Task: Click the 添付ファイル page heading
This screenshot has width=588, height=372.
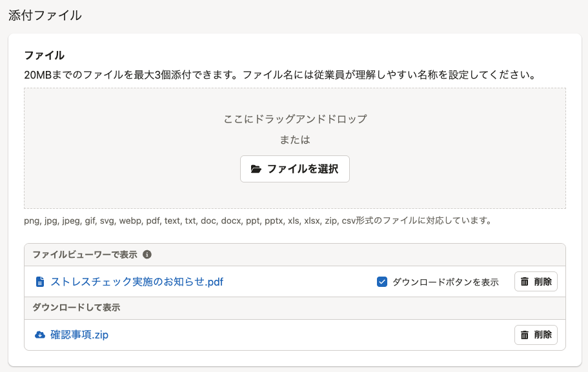Action: (45, 15)
